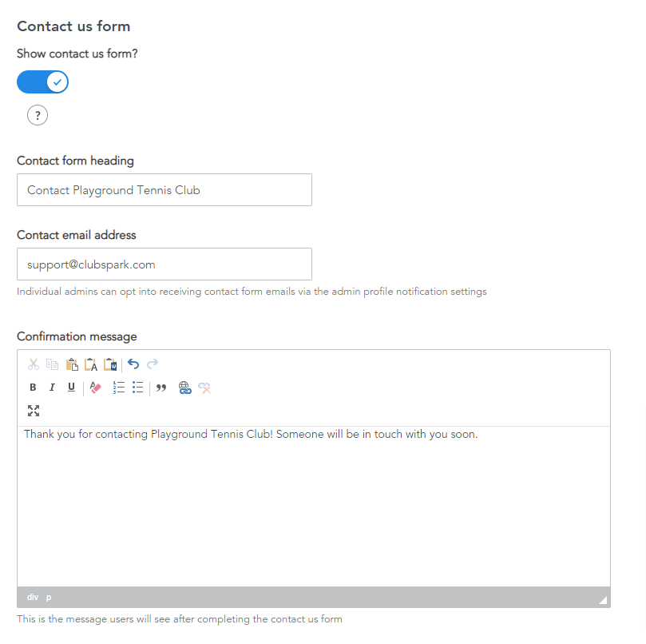Apply block quote formatting

click(161, 388)
